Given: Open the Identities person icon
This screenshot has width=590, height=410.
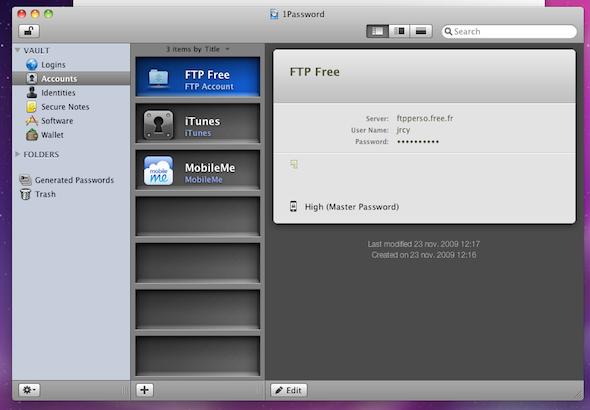Looking at the screenshot, I should click(32, 93).
